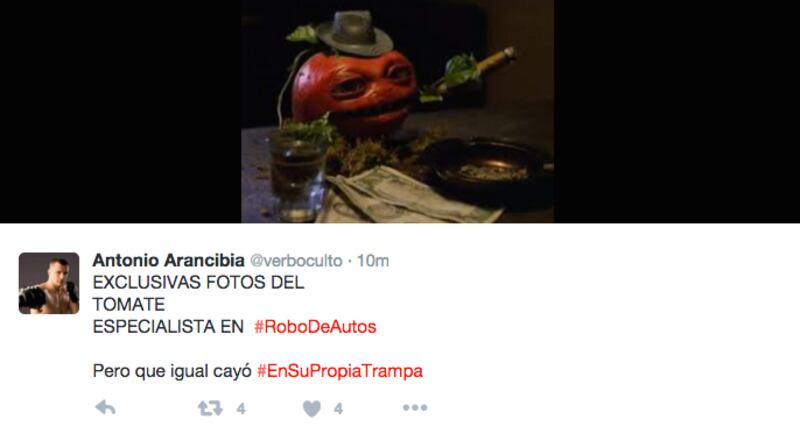Open the @verboculto handle link
Image resolution: width=800 pixels, height=441 pixels.
click(296, 261)
